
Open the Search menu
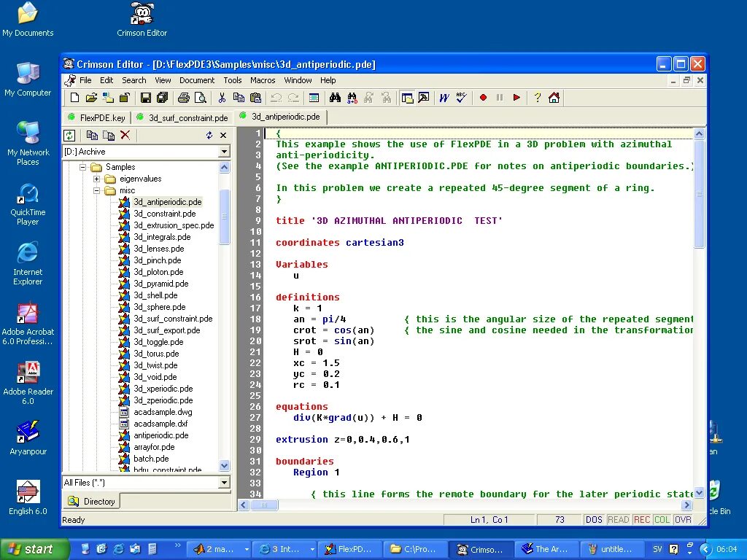pyautogui.click(x=134, y=80)
